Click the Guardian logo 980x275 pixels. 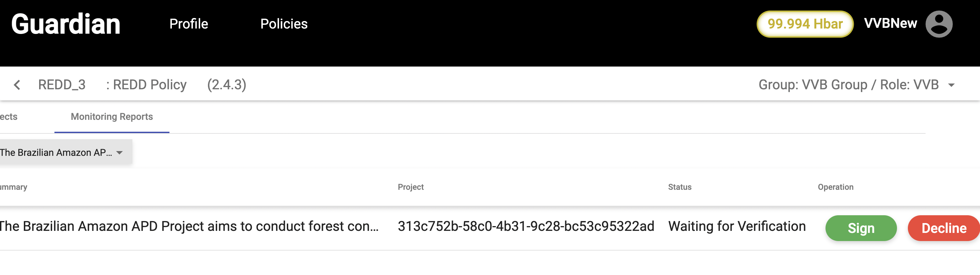(x=66, y=24)
